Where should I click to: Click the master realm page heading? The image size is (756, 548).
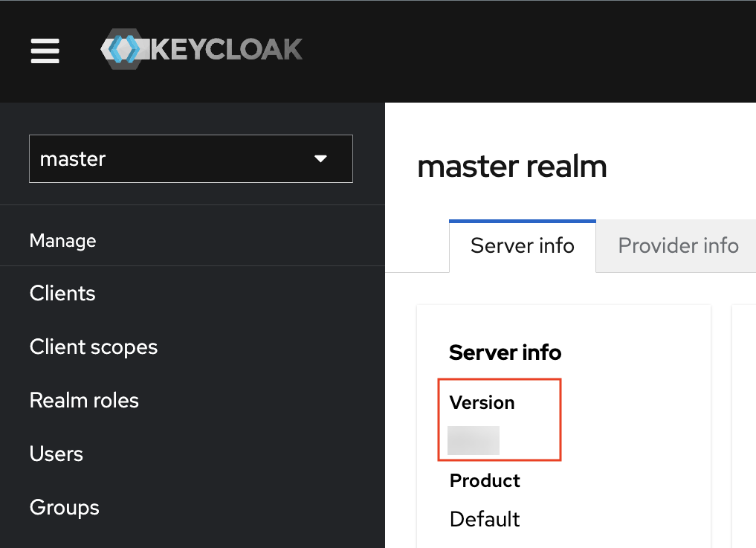pyautogui.click(x=512, y=166)
